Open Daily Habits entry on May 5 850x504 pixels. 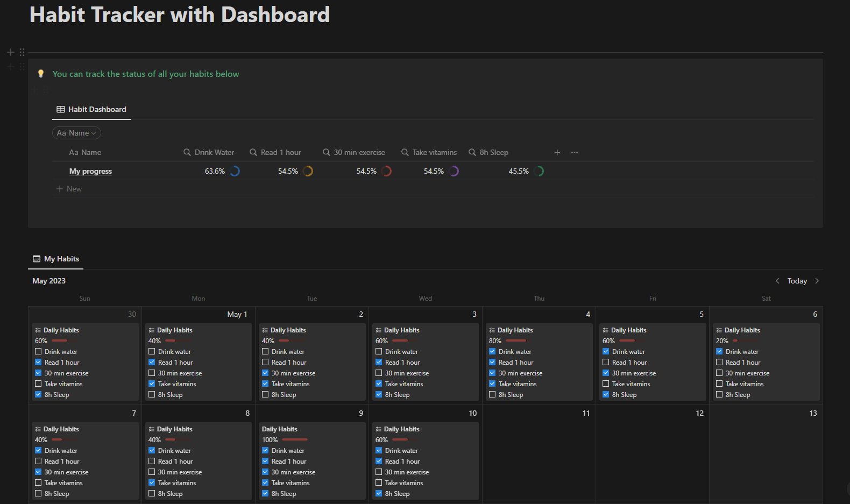[x=629, y=330]
